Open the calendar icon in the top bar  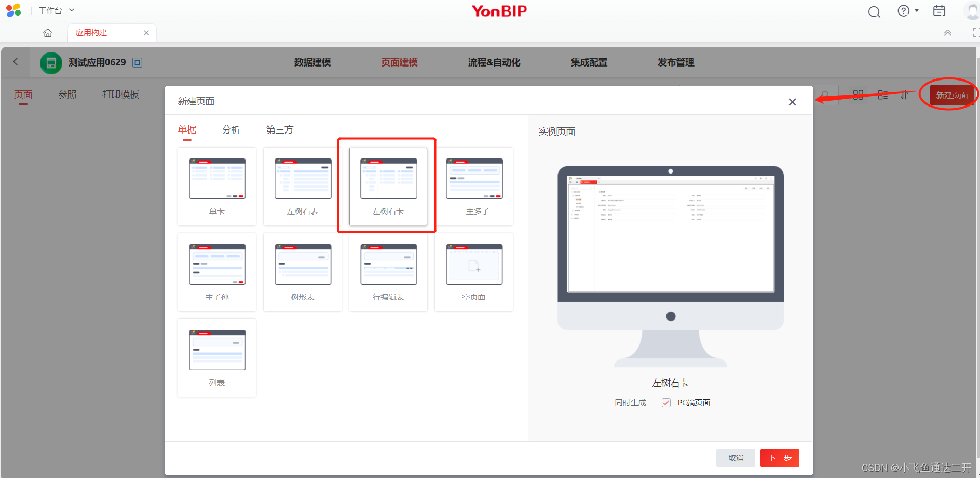939,10
